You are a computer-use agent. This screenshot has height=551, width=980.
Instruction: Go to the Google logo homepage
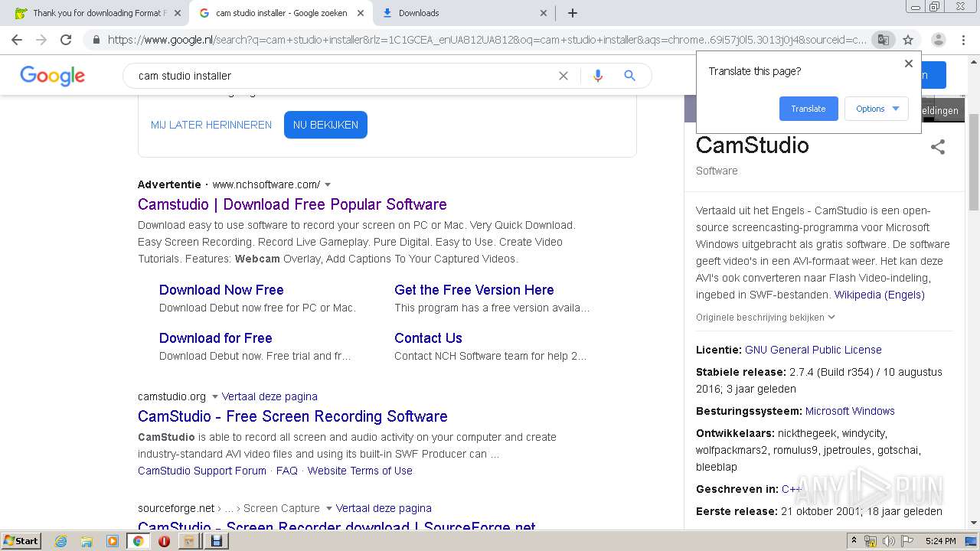(52, 76)
